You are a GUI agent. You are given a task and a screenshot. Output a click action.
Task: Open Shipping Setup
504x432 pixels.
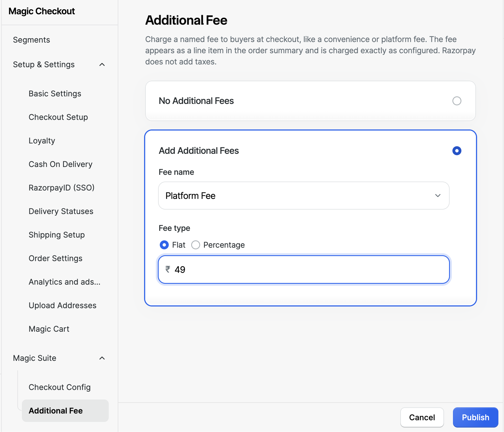57,235
